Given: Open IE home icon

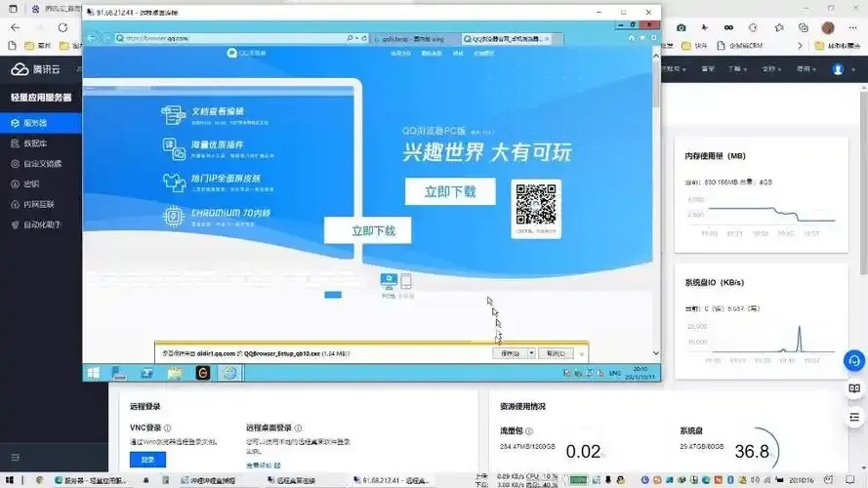Looking at the screenshot, I should tap(632, 38).
